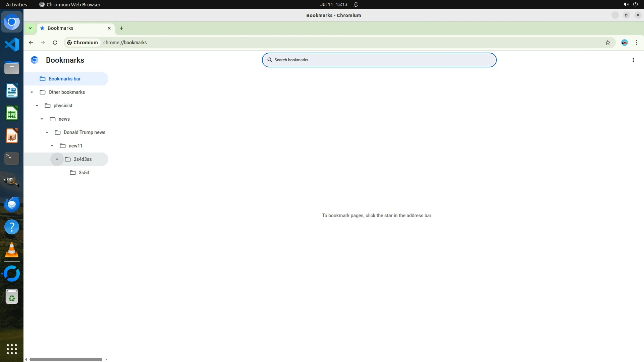Screen dimensions: 644x362
Task: Open the bookmarks organize three-dot menu
Action: coord(633,60)
